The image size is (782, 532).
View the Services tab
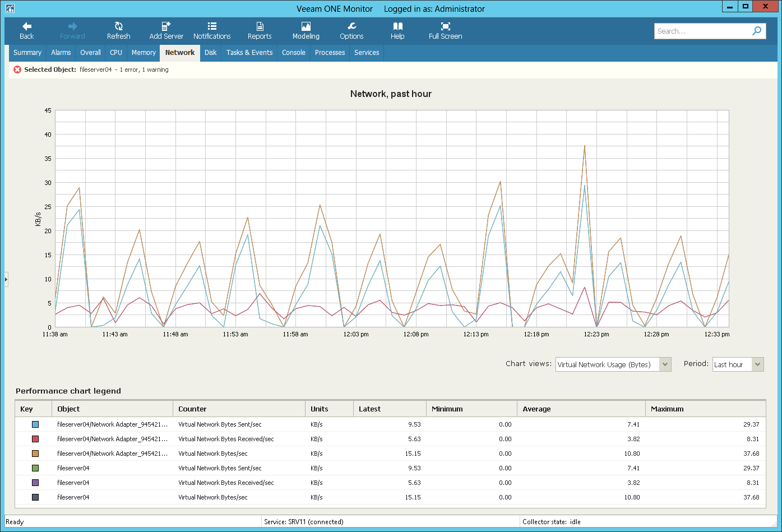(x=367, y=53)
